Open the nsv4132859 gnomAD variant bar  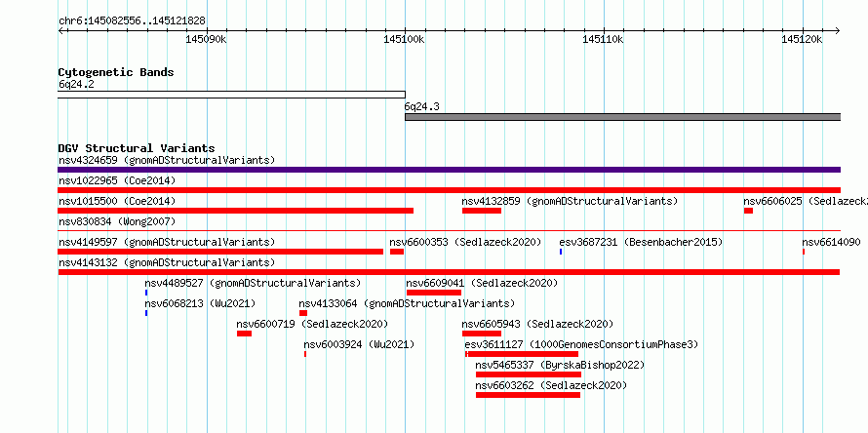(x=482, y=211)
